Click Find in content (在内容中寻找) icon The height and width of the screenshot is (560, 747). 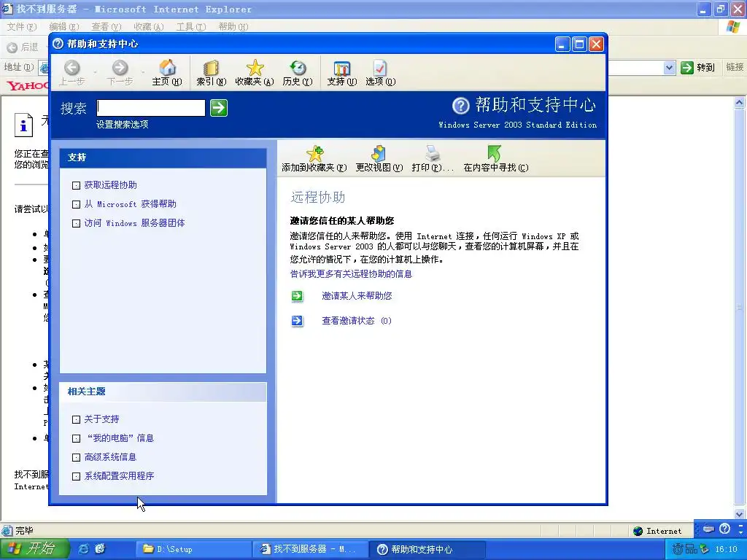pos(495,153)
